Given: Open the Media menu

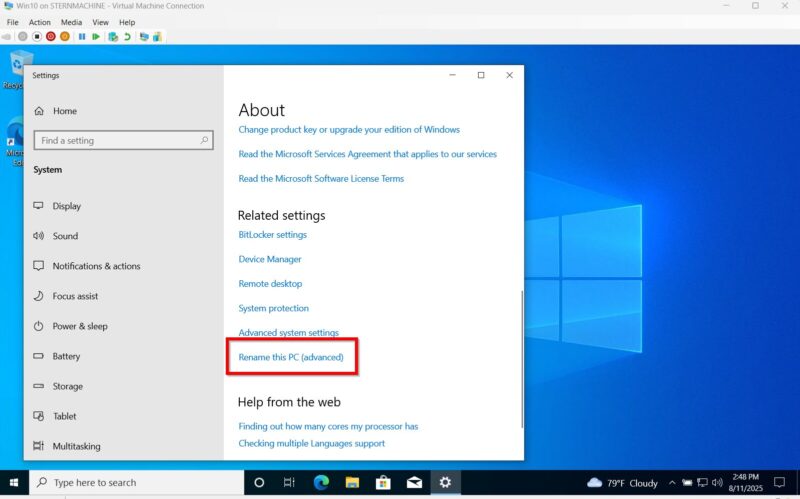Looking at the screenshot, I should [71, 22].
